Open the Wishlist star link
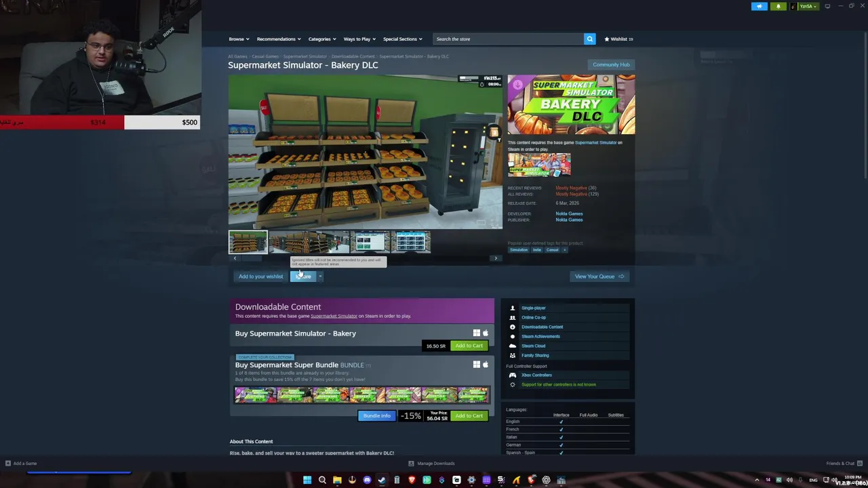This screenshot has width=868, height=488. click(x=618, y=39)
